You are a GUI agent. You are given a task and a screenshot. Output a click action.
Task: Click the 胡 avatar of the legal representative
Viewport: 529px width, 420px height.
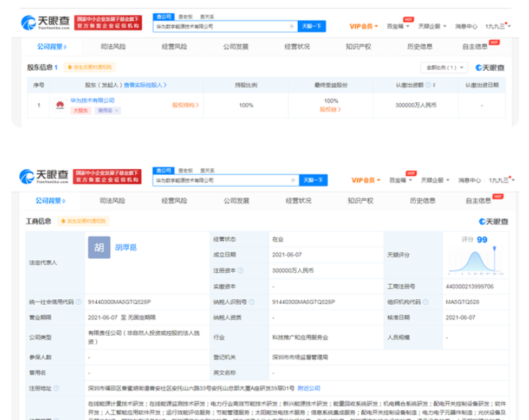(x=99, y=247)
